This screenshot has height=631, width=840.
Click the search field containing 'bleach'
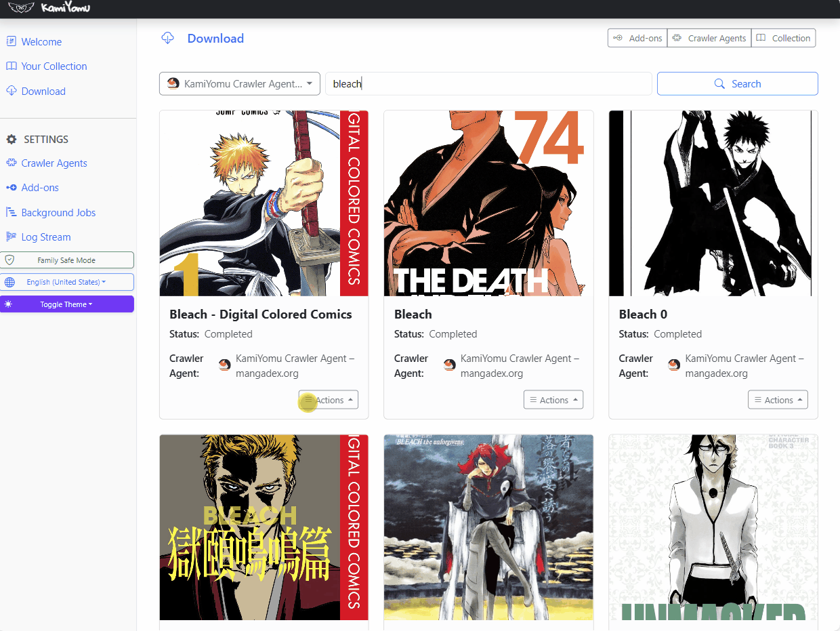488,84
